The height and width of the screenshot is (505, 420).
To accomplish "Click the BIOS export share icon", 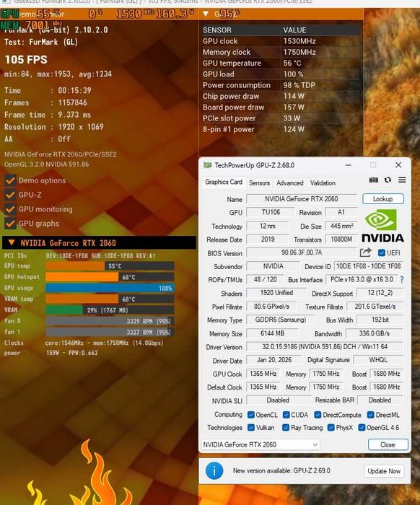I will pos(366,252).
